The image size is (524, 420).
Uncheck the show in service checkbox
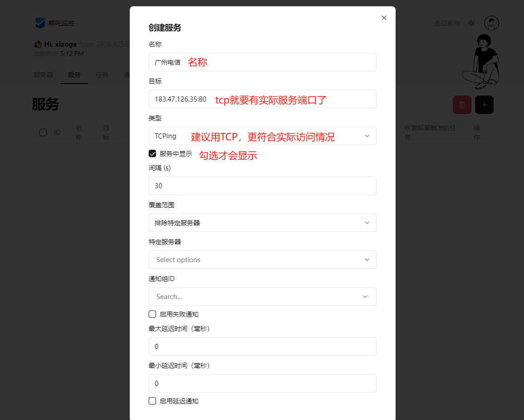(152, 154)
